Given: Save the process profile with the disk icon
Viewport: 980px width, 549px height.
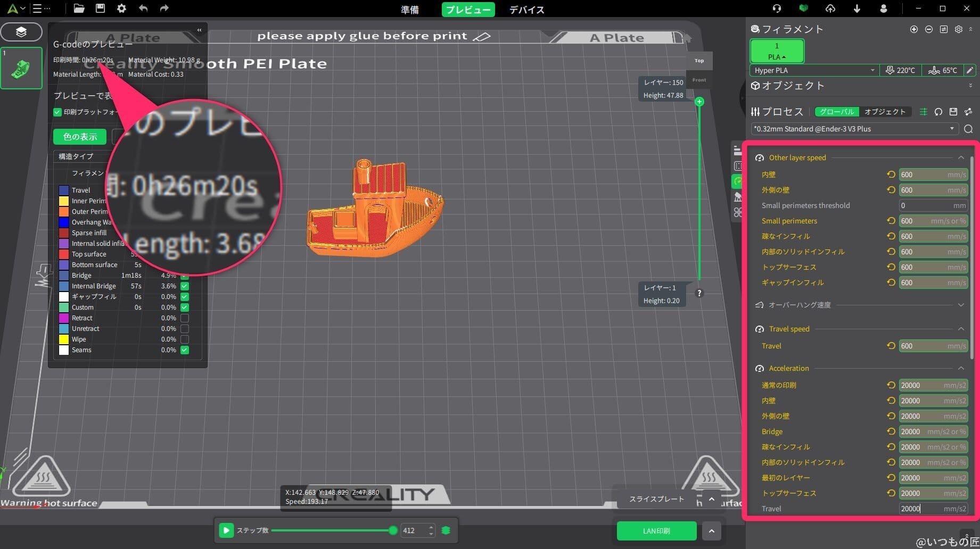Looking at the screenshot, I should click(x=953, y=112).
